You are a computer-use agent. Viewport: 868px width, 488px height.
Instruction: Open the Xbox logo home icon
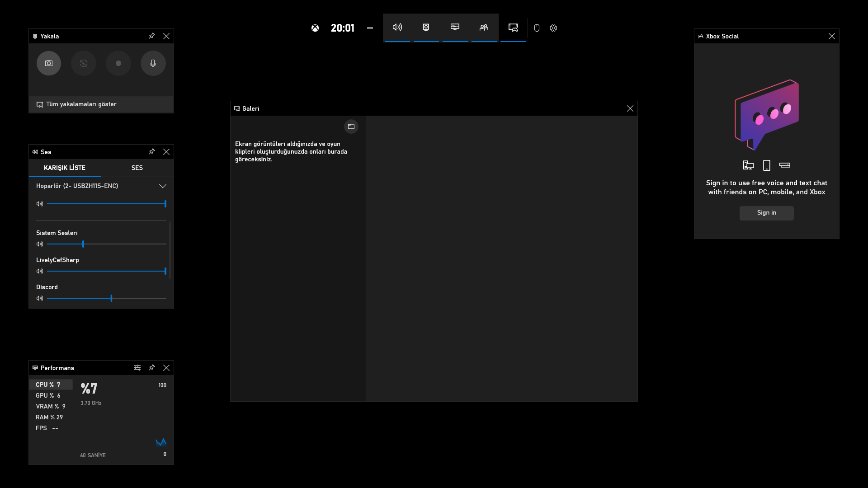(x=315, y=28)
